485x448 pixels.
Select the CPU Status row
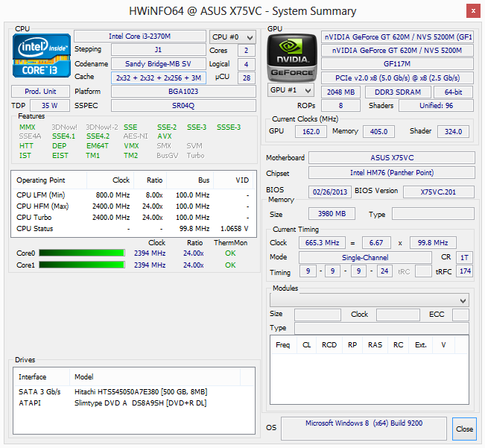click(133, 228)
